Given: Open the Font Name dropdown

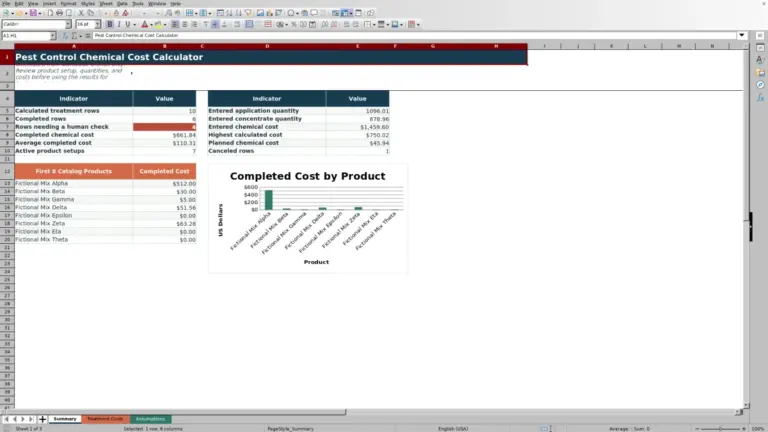Looking at the screenshot, I should (x=68, y=24).
